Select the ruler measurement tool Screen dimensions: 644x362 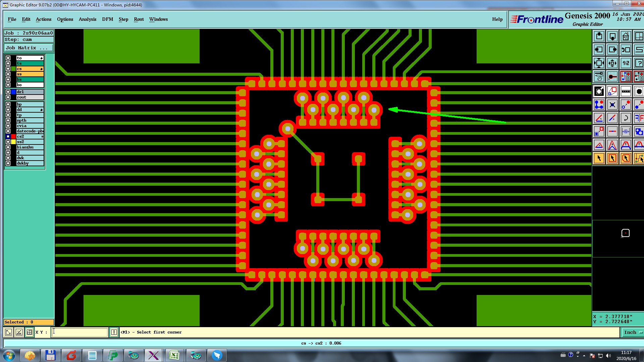click(x=626, y=91)
